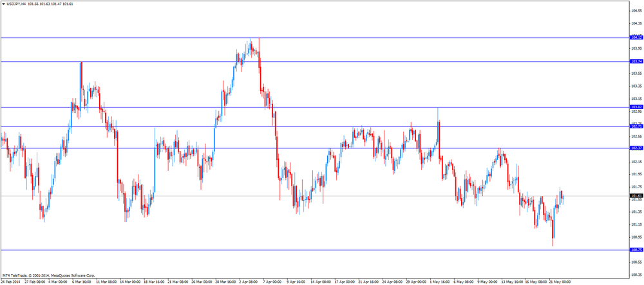Click the USDJPY,H4 chart title text
The image size is (644, 285).
pos(17,4)
